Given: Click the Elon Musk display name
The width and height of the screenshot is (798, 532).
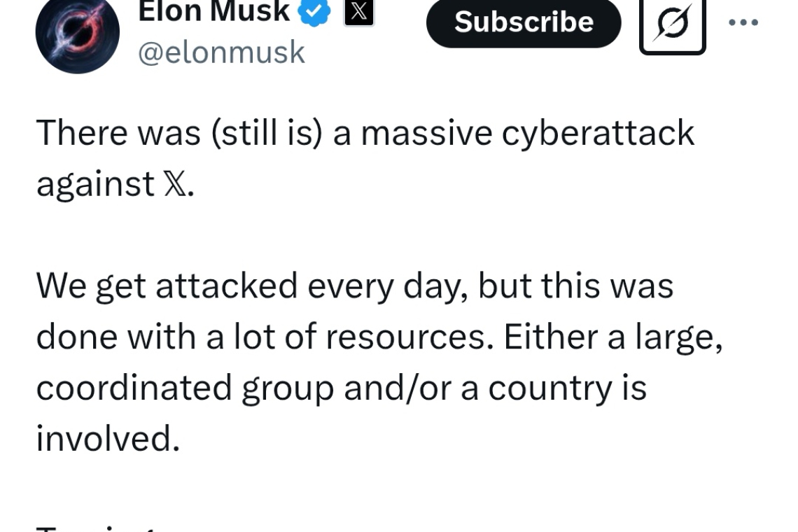Looking at the screenshot, I should point(213,11).
